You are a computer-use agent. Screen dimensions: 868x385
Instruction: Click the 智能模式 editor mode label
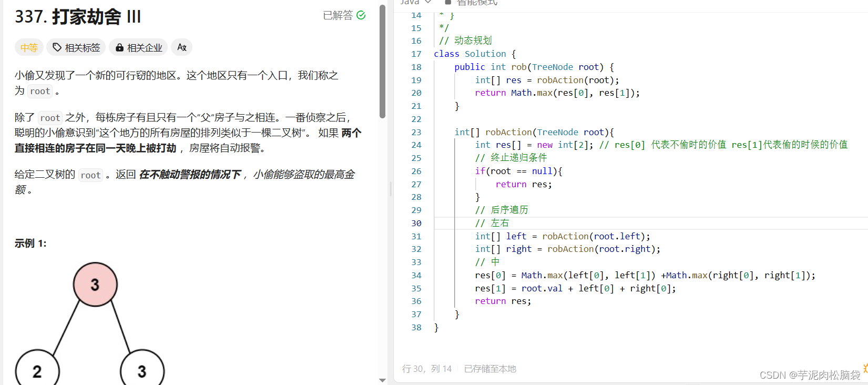pyautogui.click(x=477, y=3)
